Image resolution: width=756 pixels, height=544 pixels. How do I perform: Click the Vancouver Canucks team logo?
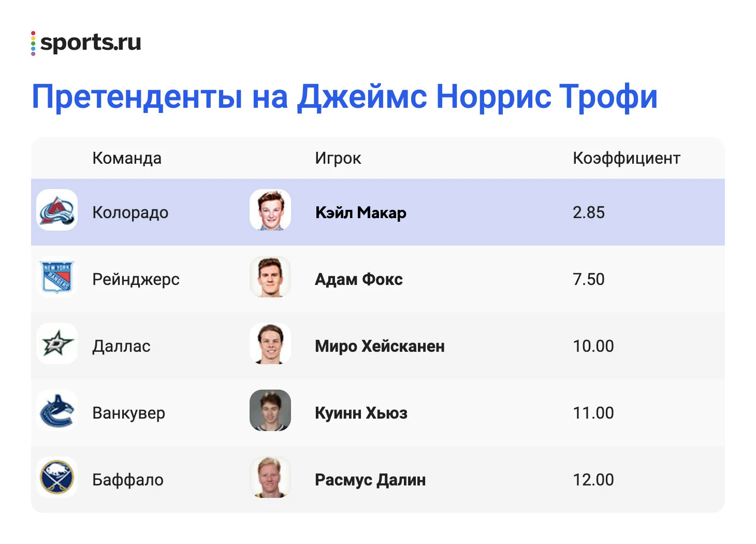(57, 410)
